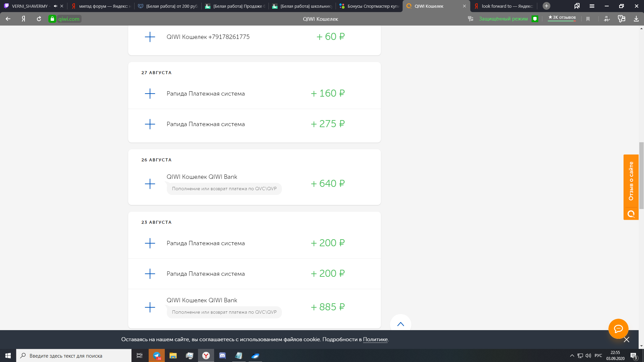Open Yandex home via the Я button
This screenshot has height=362, width=644.
pos(23,19)
